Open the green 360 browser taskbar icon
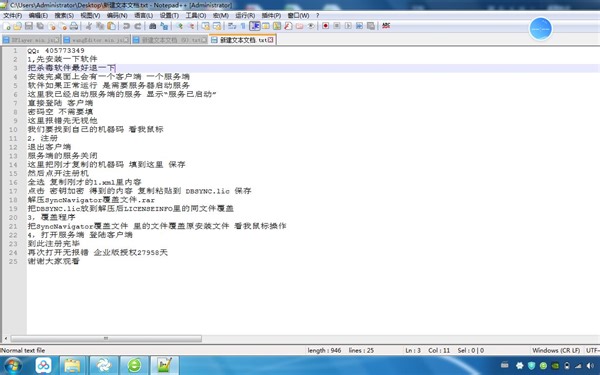 click(134, 365)
